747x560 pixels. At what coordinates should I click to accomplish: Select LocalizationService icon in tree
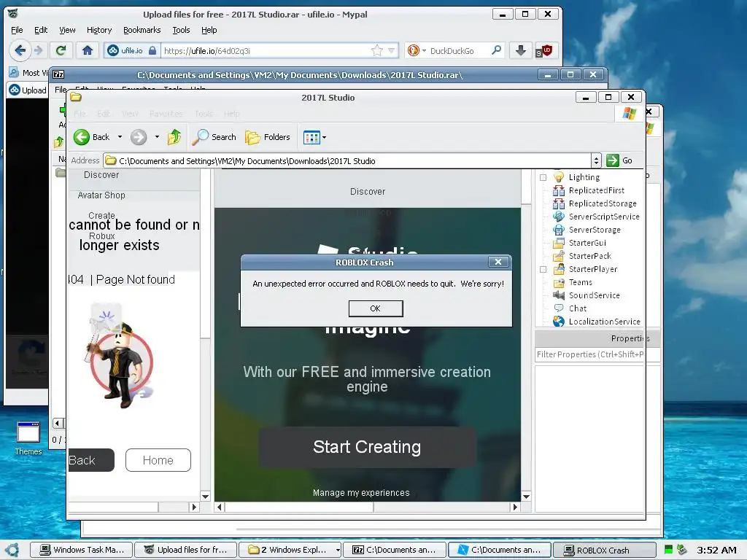[x=558, y=322]
